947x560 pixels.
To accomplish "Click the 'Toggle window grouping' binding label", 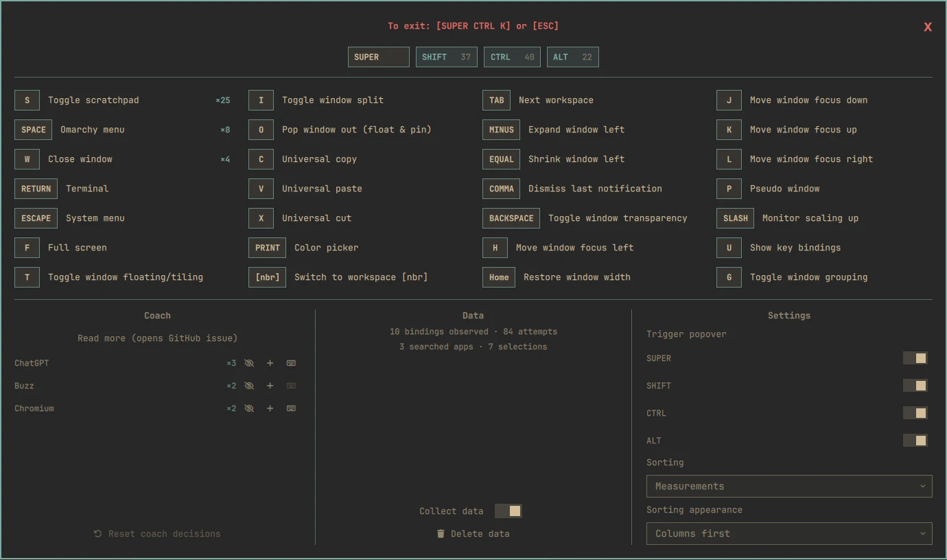I will (808, 277).
